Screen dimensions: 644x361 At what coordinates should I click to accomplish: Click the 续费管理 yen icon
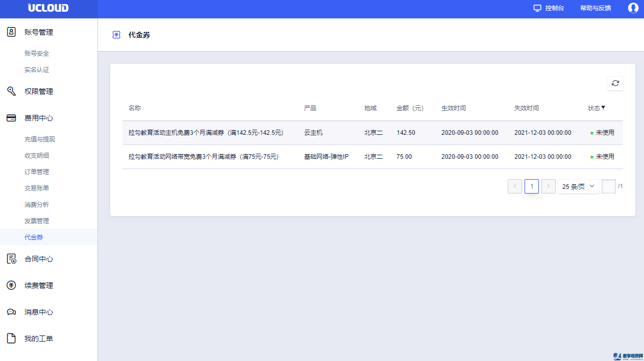(x=11, y=285)
